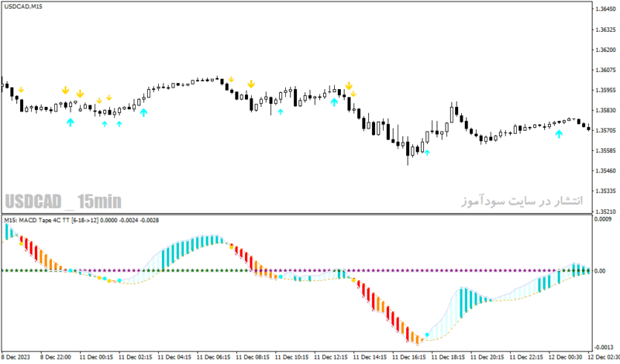Click the 0.00 zero level indicator label
Image resolution: width=620 pixels, height=364 pixels.
point(600,271)
